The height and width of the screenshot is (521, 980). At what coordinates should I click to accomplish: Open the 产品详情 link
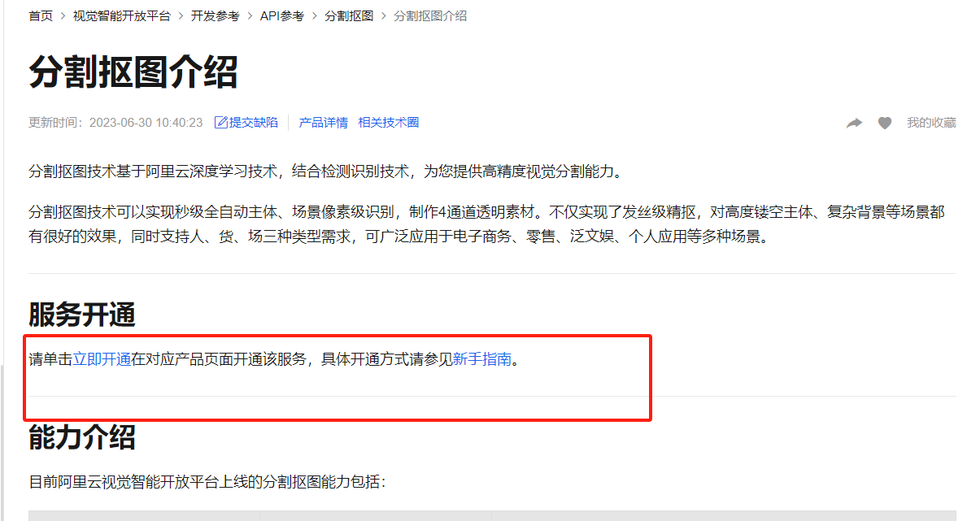tap(324, 123)
